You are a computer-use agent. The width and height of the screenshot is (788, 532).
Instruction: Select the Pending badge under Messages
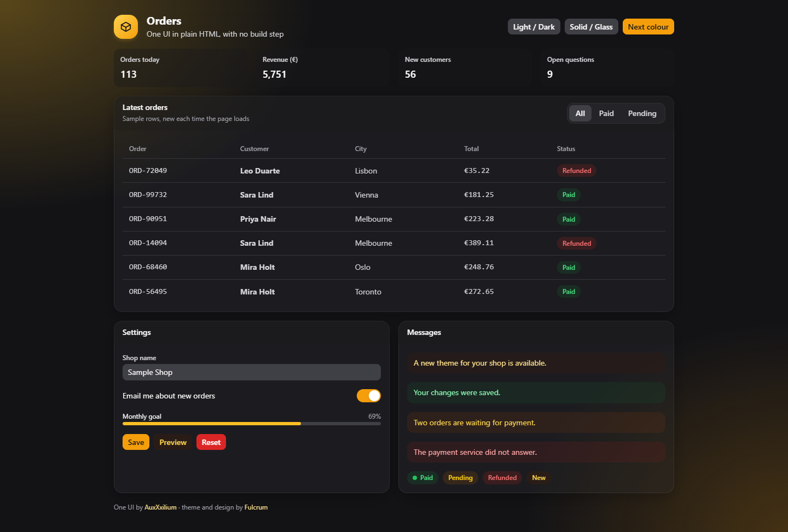[x=460, y=478]
